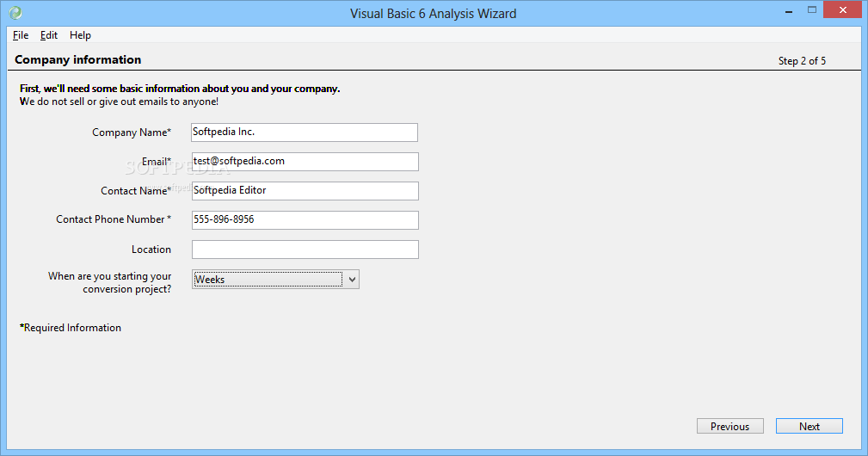Click the app icon in title bar
The width and height of the screenshot is (868, 456).
coord(15,13)
